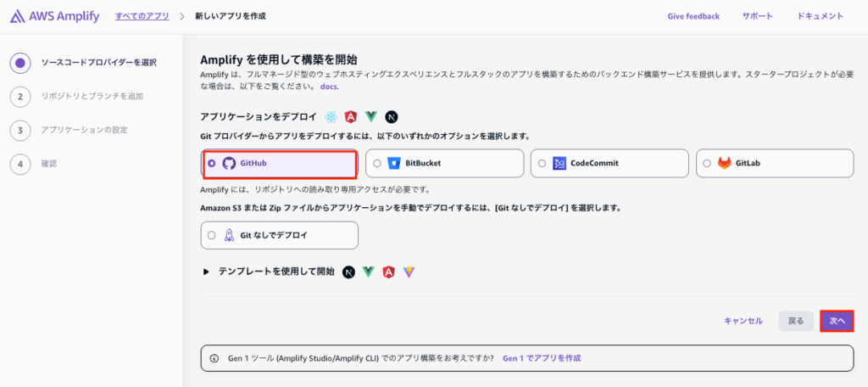Click the キャンセル button
Screen dimensions: 868x387
click(x=743, y=321)
